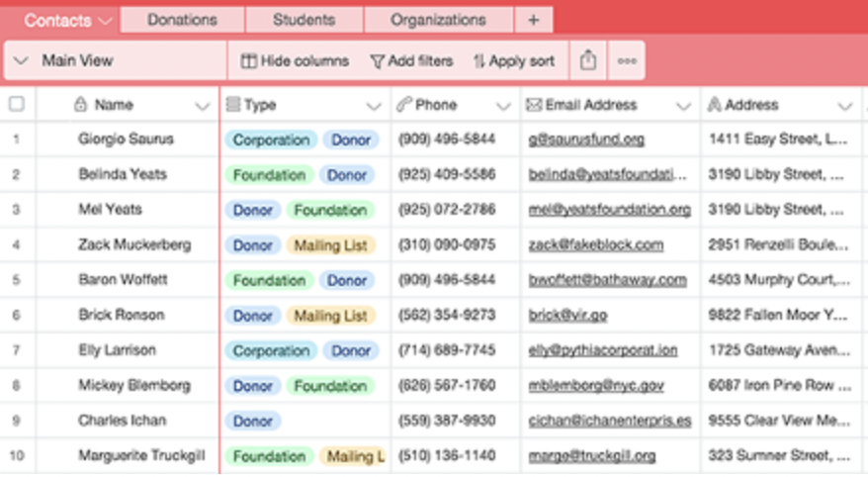Expand the Main View chevron
The image size is (868, 477).
21,60
